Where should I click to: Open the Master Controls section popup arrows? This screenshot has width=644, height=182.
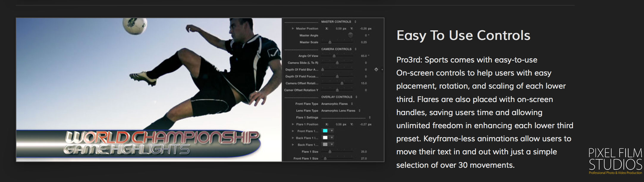pyautogui.click(x=355, y=22)
